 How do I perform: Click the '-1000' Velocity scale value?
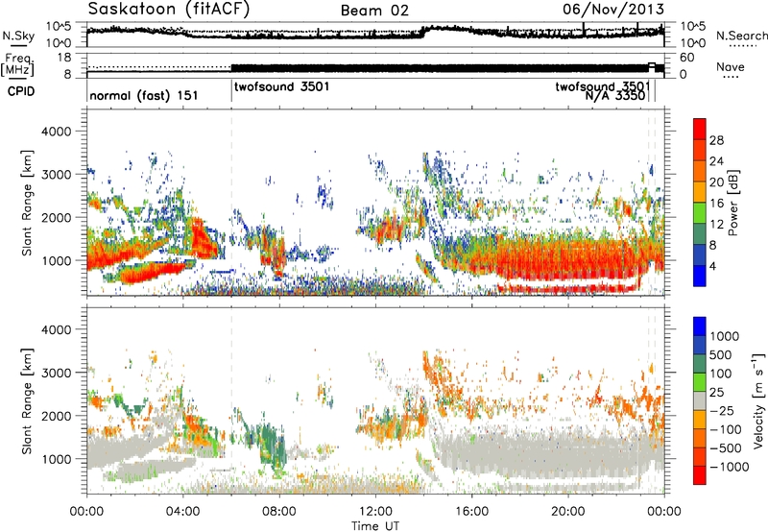click(729, 467)
